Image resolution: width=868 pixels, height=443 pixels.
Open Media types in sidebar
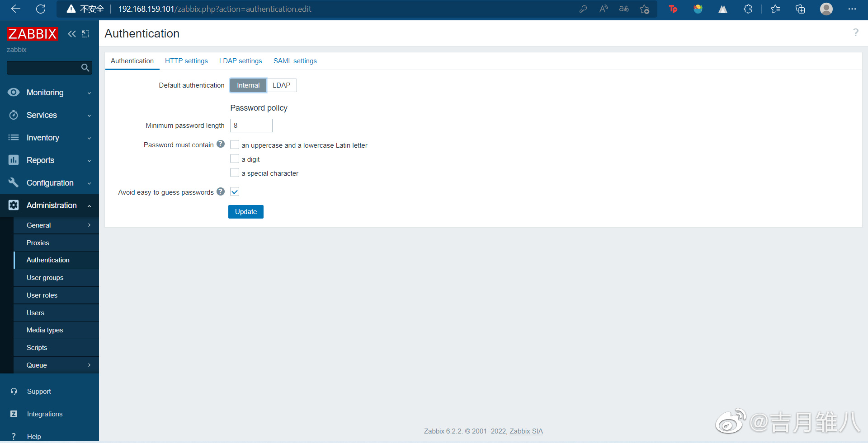(56, 330)
